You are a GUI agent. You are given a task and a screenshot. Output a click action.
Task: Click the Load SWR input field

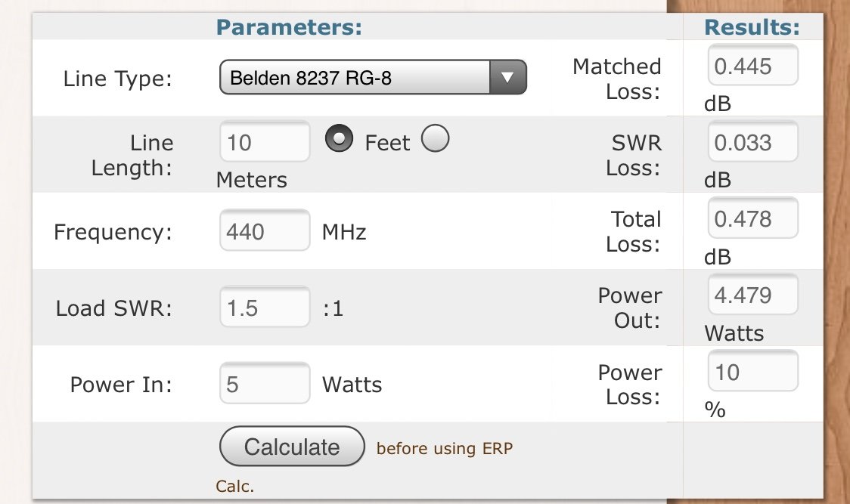click(x=265, y=308)
